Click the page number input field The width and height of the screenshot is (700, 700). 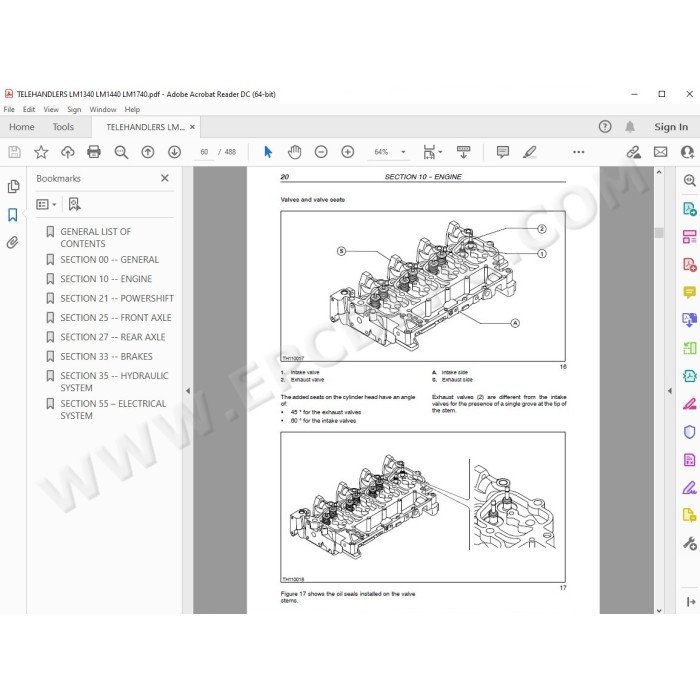pyautogui.click(x=204, y=152)
